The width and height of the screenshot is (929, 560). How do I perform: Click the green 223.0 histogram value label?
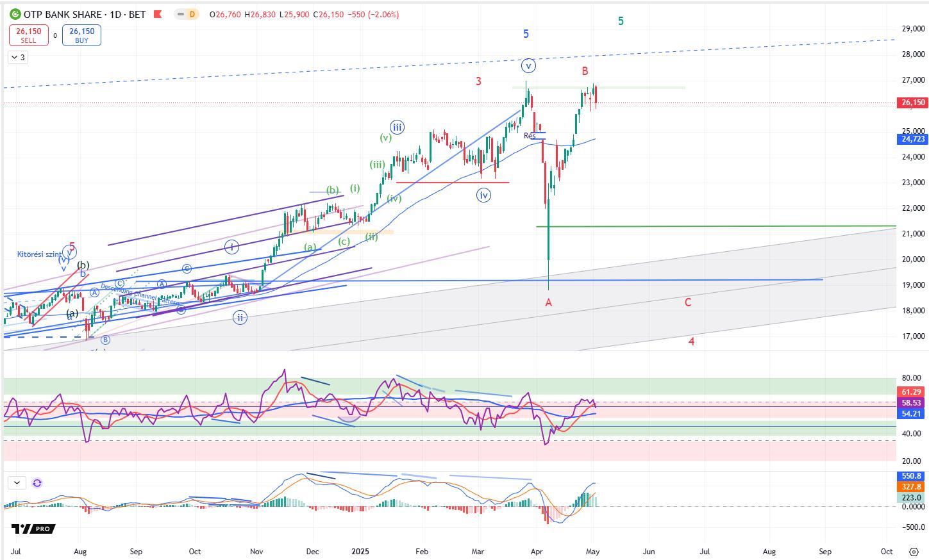[912, 498]
